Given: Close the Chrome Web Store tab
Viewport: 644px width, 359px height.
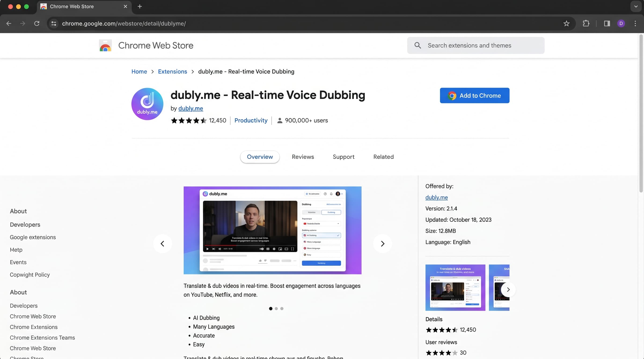Looking at the screenshot, I should pyautogui.click(x=125, y=7).
